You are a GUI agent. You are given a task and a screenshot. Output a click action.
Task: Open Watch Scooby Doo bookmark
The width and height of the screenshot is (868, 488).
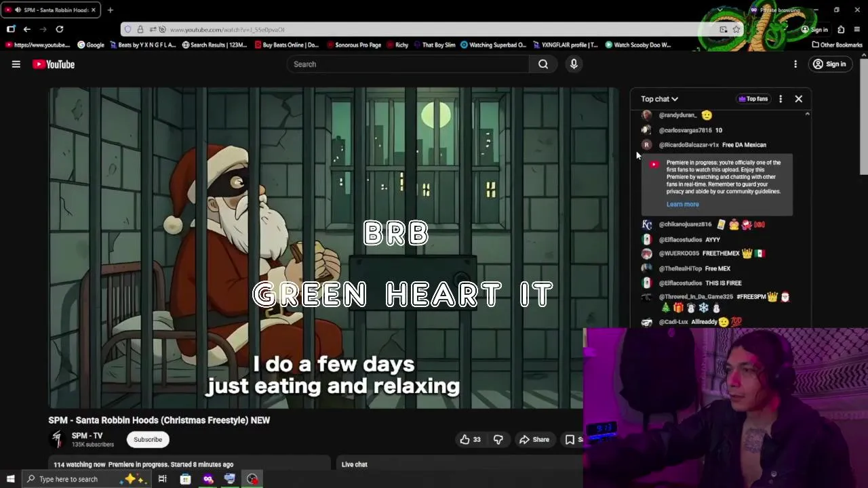click(638, 45)
